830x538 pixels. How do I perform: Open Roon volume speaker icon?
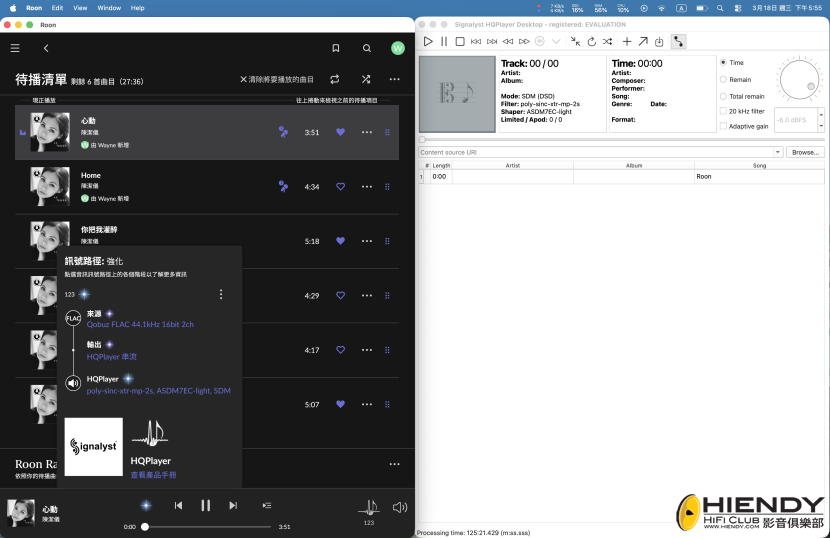400,507
